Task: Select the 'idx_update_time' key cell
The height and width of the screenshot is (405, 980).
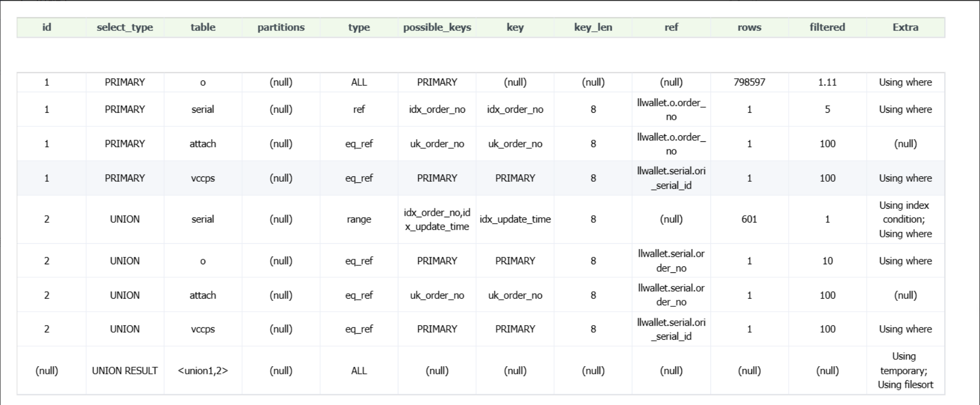Action: 515,219
